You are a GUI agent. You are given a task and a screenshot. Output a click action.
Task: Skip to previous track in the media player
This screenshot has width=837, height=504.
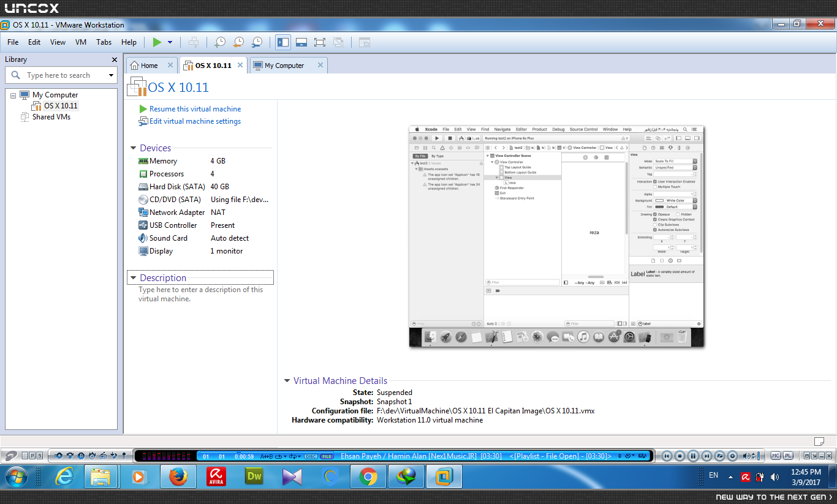pos(666,456)
